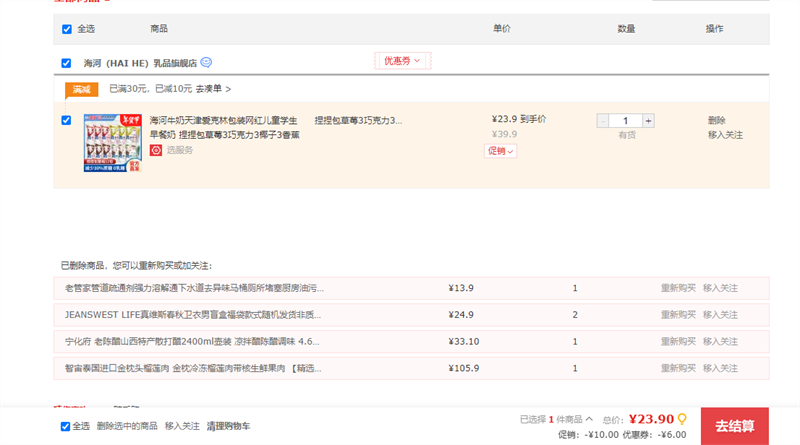The image size is (800, 445).
Task: Click 去凑单 link in promotion bar
Action: pyautogui.click(x=212, y=89)
